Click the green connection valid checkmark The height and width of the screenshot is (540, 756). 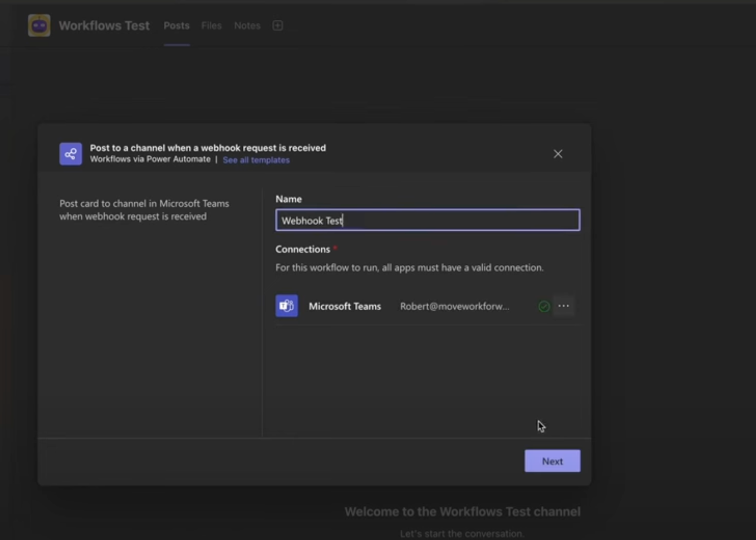544,306
